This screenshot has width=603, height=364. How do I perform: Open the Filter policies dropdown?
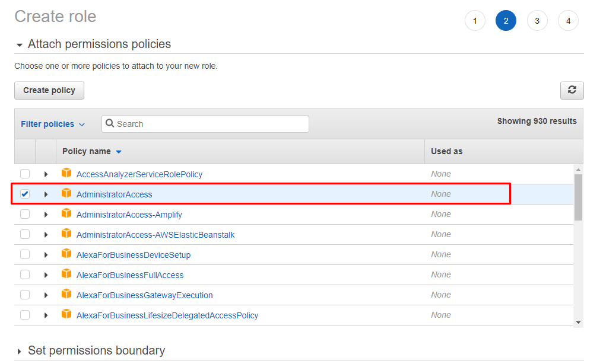(53, 124)
